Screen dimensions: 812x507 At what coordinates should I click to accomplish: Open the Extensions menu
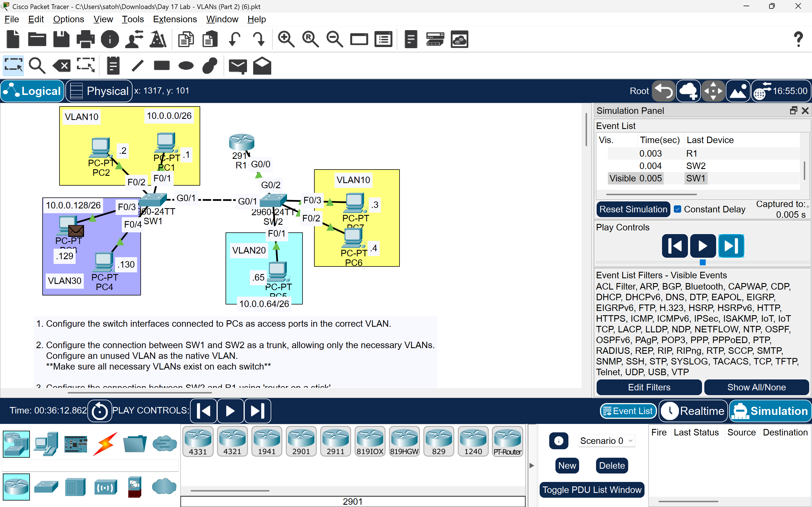pyautogui.click(x=175, y=19)
